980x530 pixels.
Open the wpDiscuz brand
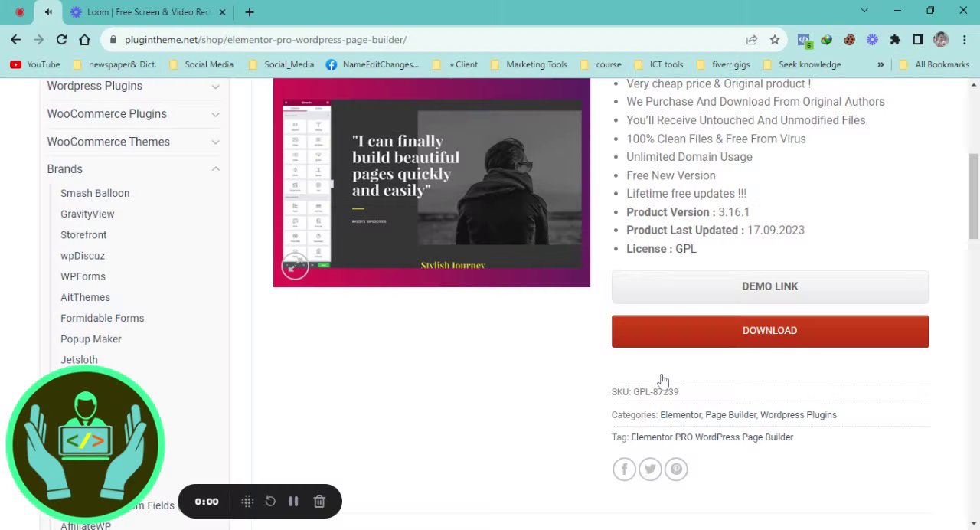pos(83,256)
